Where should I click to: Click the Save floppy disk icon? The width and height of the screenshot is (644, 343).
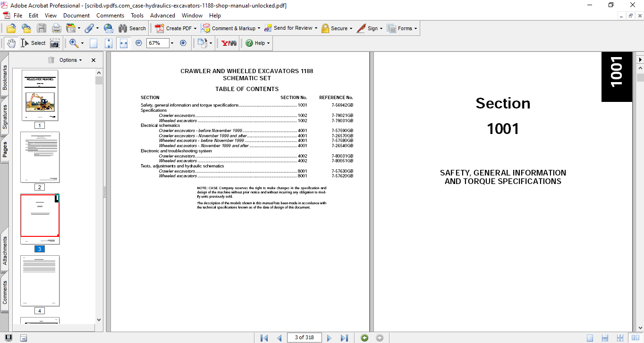coord(42,28)
